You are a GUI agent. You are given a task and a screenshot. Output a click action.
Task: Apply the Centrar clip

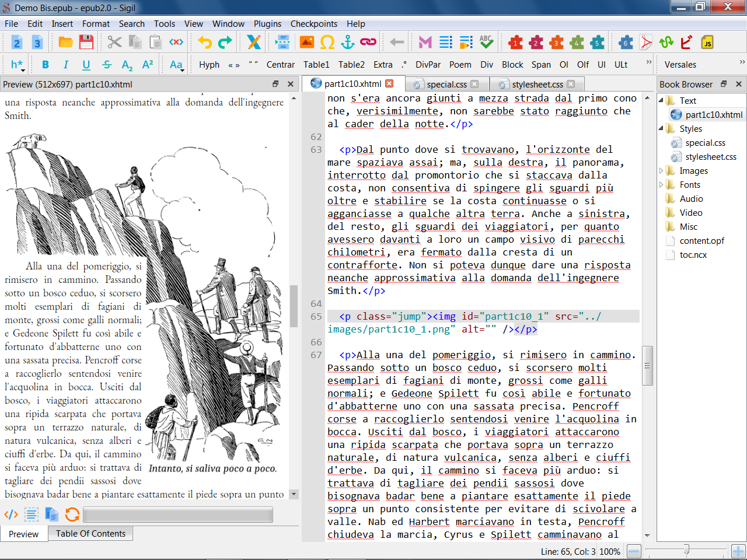281,65
